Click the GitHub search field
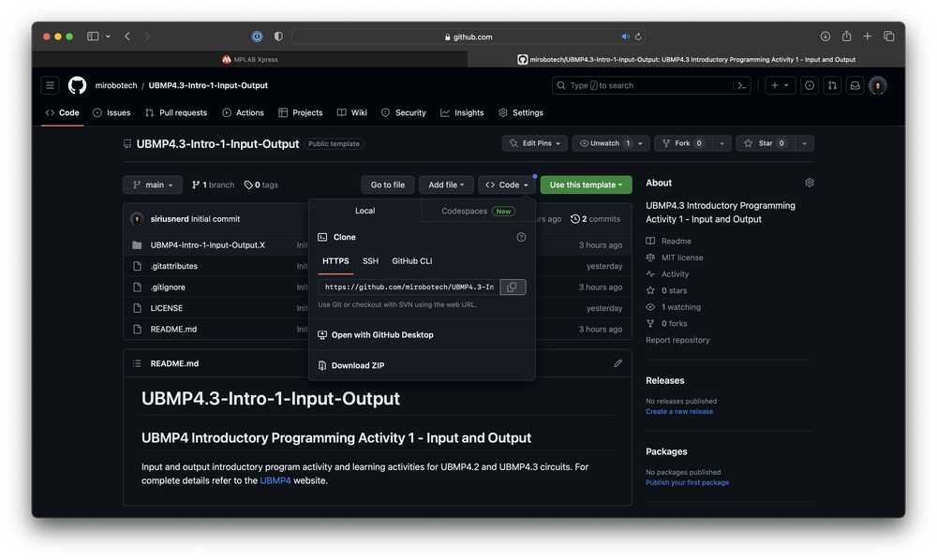Viewport: 937px width, 560px height. coord(644,85)
